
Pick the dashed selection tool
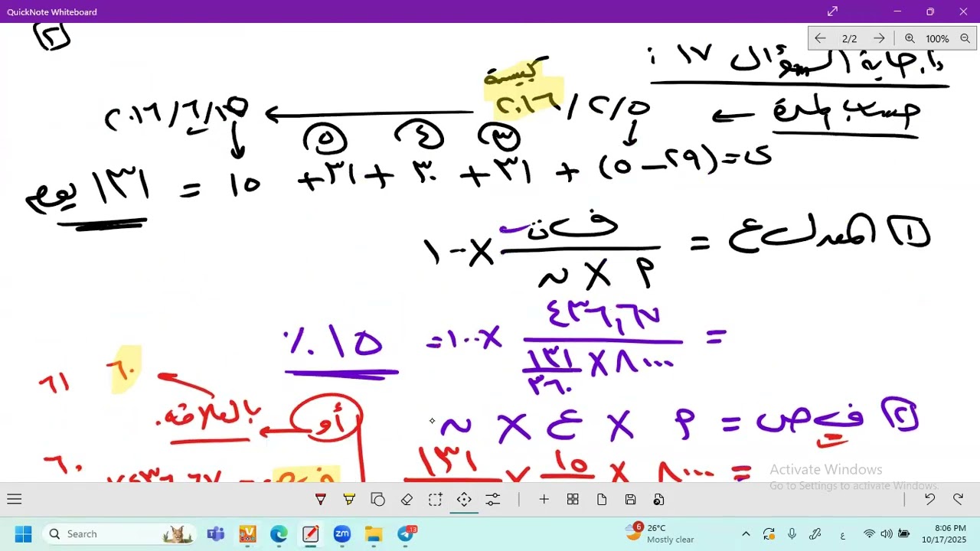pyautogui.click(x=435, y=500)
